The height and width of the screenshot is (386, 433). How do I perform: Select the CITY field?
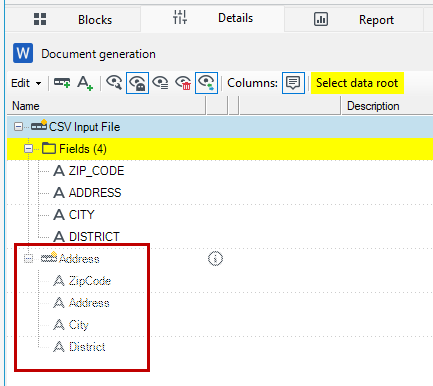[82, 215]
